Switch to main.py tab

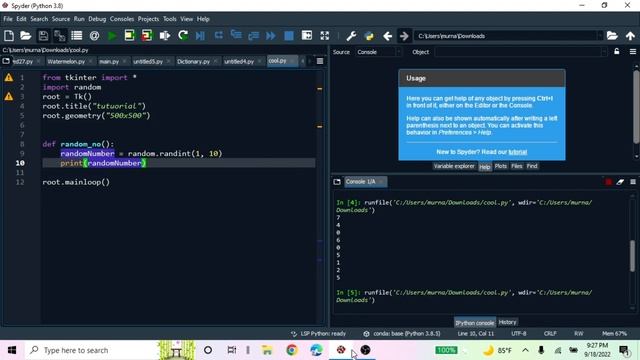(109, 61)
